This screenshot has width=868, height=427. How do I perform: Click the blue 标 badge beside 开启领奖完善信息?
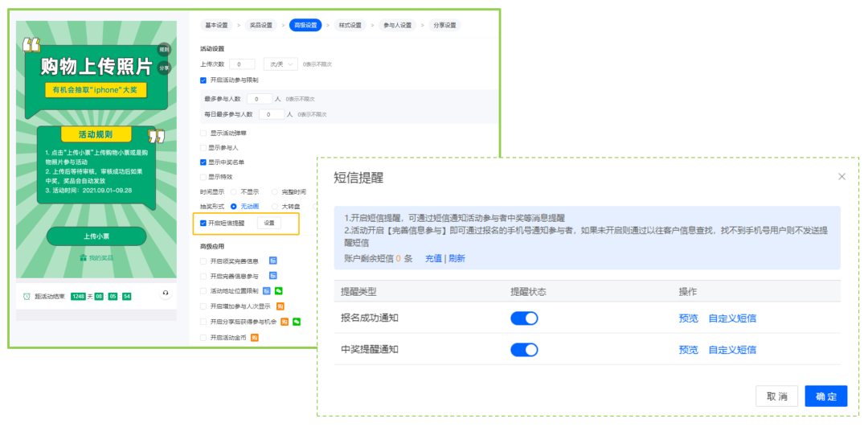click(x=273, y=260)
